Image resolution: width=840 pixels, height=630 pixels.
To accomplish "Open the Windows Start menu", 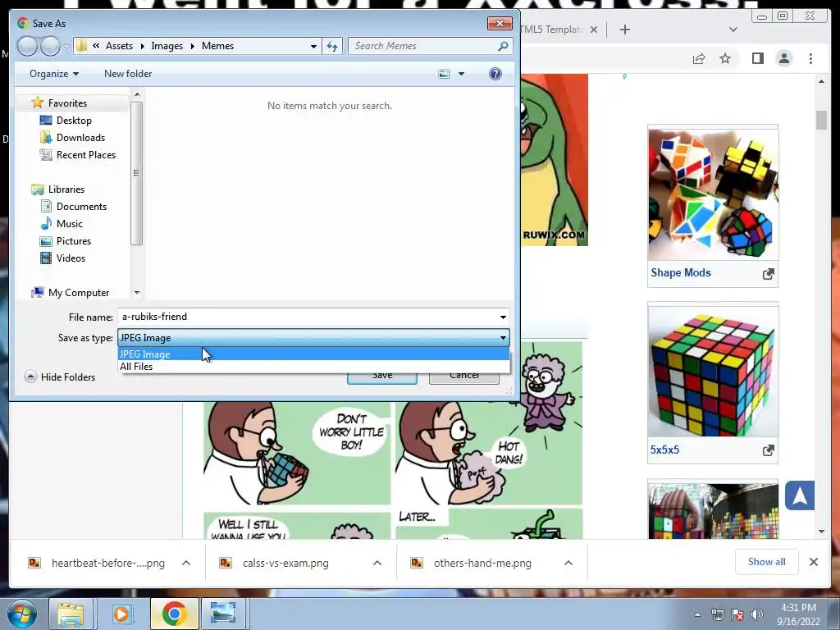I will pyautogui.click(x=21, y=614).
